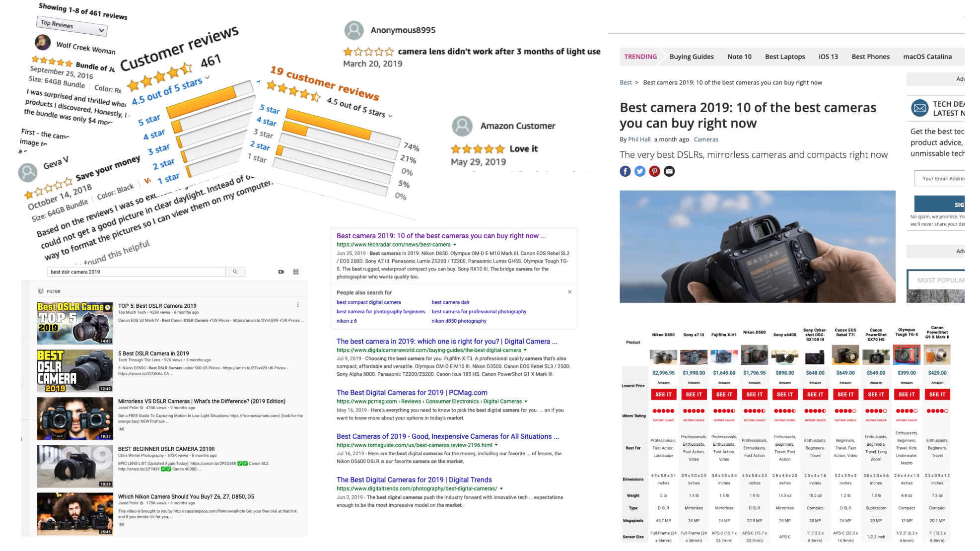980x551 pixels.
Task: Open the 'Best camera 2019' TechRadar search result
Action: pos(441,236)
